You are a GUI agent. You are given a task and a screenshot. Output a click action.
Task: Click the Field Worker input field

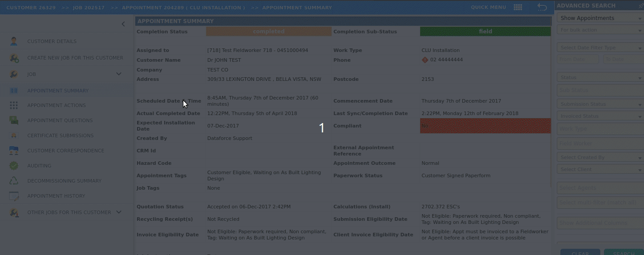[599, 143]
